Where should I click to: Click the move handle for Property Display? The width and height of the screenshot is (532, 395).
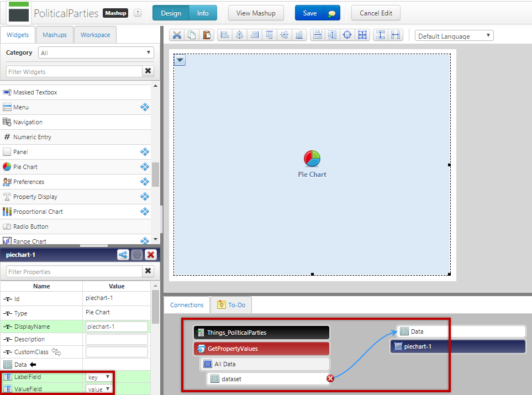pyautogui.click(x=145, y=197)
